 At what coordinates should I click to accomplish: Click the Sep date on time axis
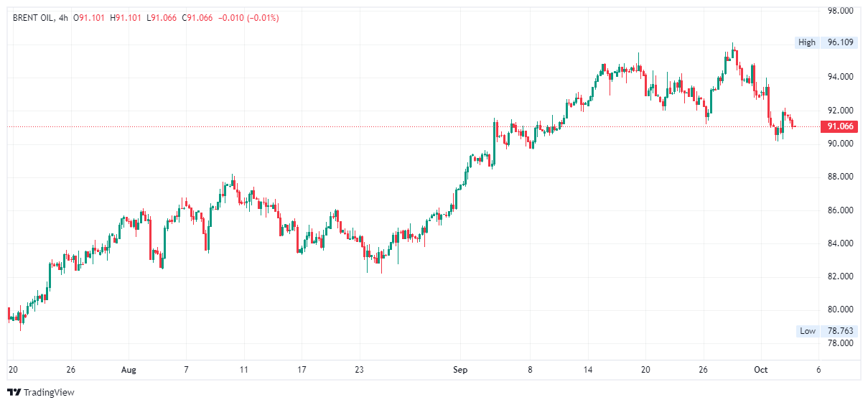[x=460, y=370]
